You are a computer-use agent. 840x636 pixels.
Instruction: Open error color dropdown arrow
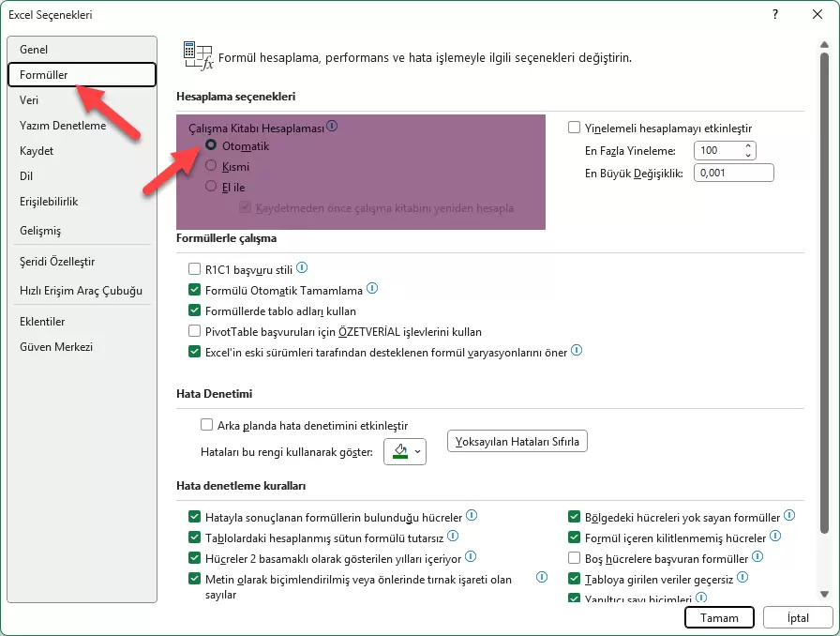pos(418,451)
